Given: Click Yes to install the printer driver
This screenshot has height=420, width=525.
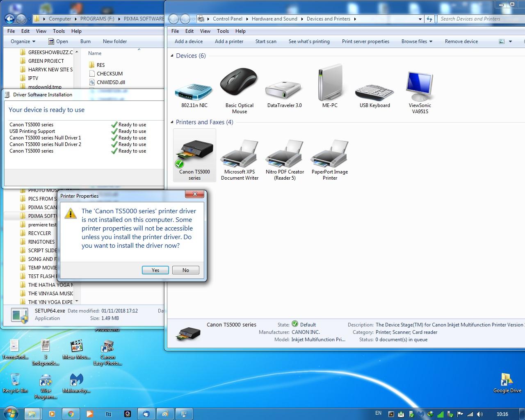Looking at the screenshot, I should pos(155,270).
